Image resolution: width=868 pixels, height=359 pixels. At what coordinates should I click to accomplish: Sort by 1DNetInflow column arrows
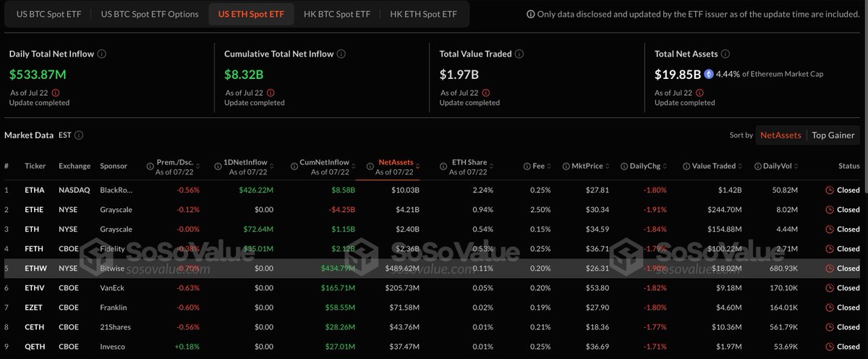271,166
